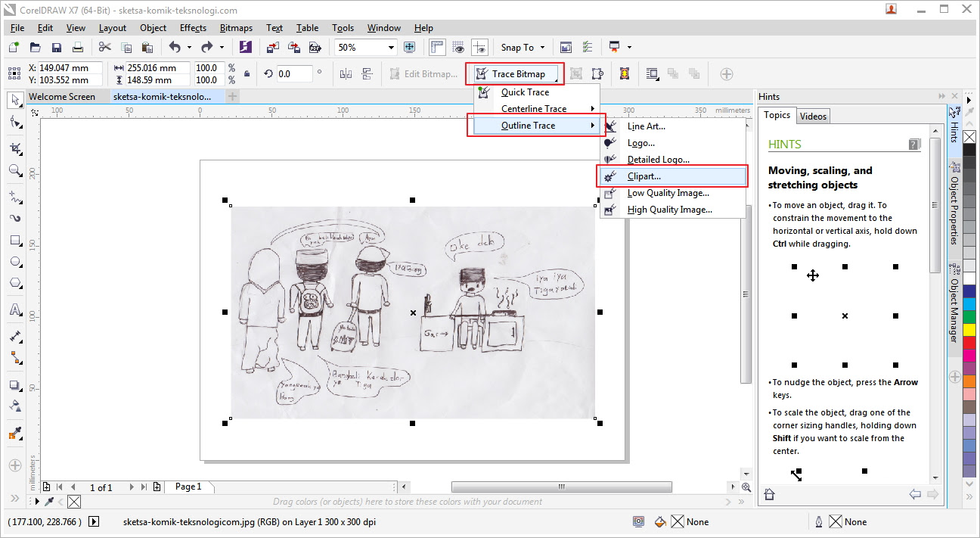
Task: Select the Shape tool in toolbox
Action: [14, 121]
